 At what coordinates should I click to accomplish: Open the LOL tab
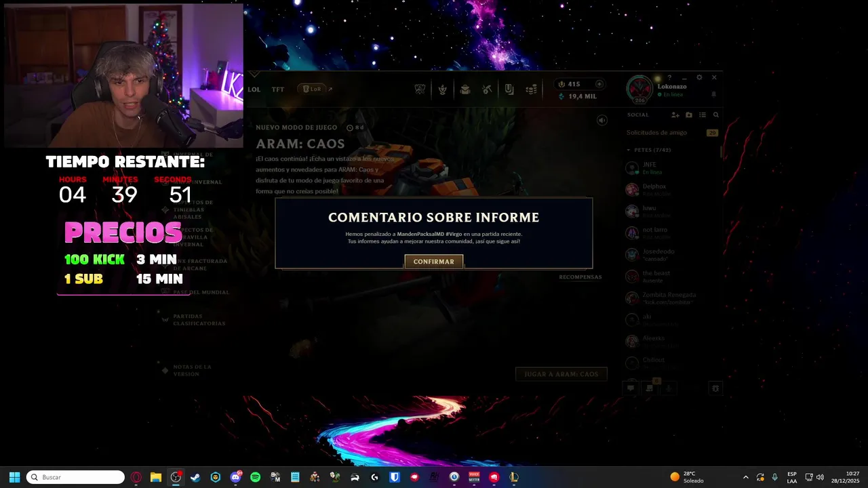click(254, 89)
